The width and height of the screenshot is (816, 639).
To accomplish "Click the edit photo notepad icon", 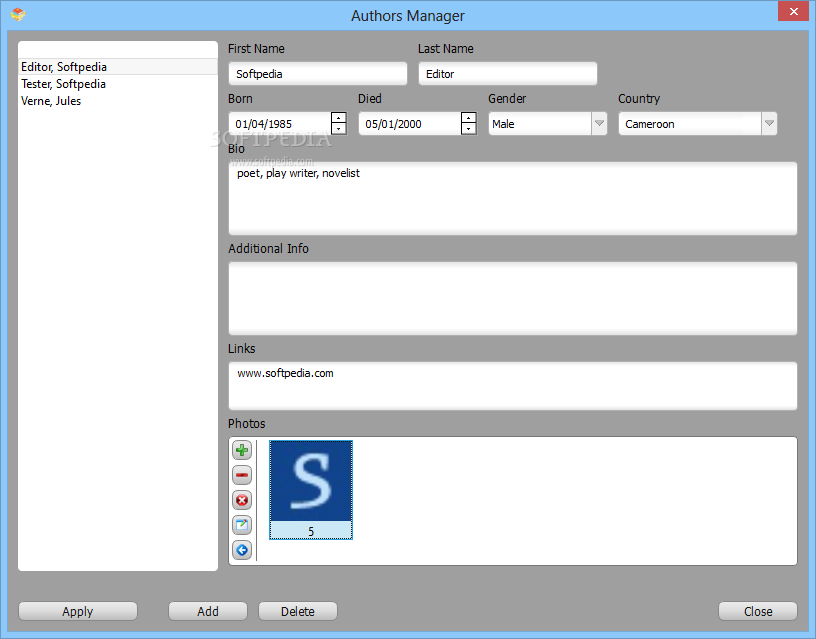I will pos(242,525).
